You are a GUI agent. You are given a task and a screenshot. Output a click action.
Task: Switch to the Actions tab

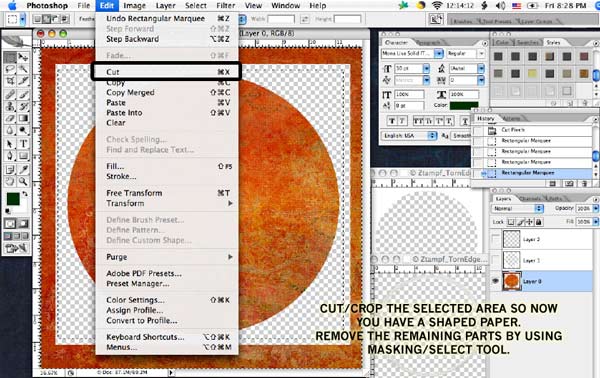point(512,119)
